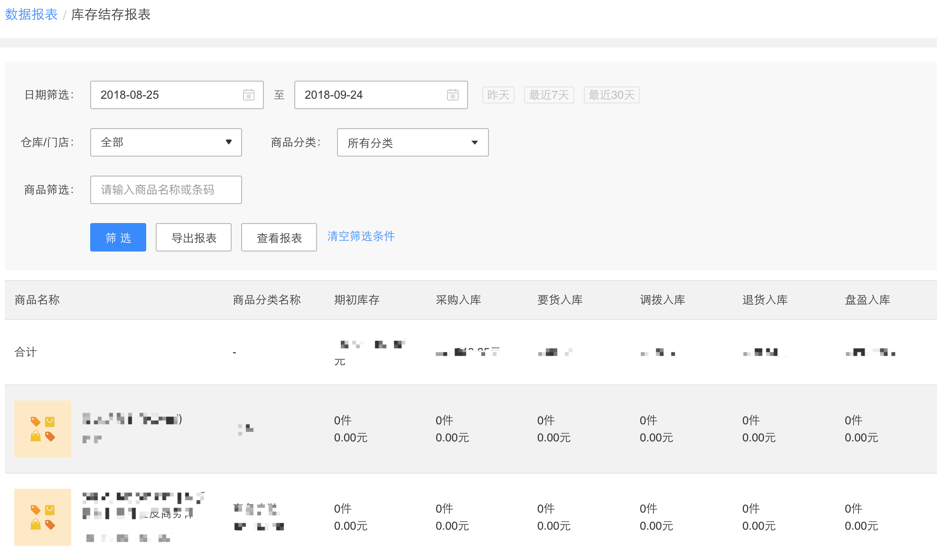Click the 清空筛选条件 link

coord(361,236)
